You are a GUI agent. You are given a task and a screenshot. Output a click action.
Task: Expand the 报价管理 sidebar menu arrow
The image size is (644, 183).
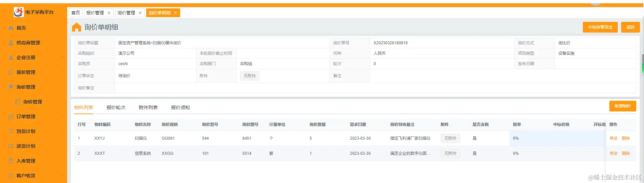tap(63, 72)
